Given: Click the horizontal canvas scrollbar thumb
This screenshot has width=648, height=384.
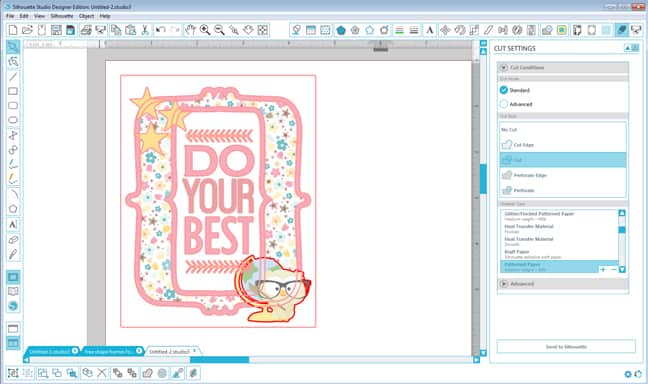Looking at the screenshot, I should point(219,360).
